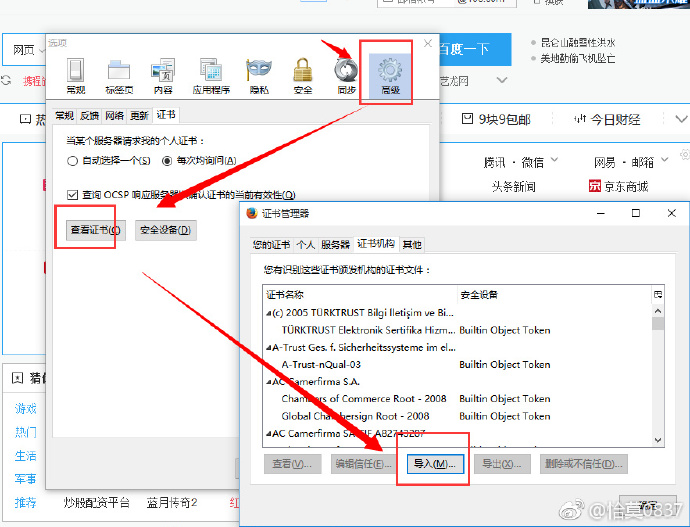Viewport: 690px width, 527px height.
Task: Open the 应用程序 applications options icon
Action: click(211, 76)
